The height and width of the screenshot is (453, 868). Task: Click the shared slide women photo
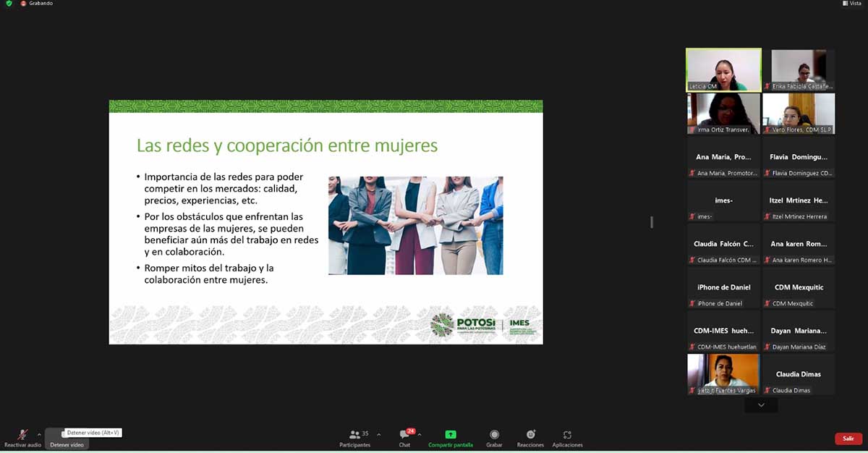coord(415,225)
